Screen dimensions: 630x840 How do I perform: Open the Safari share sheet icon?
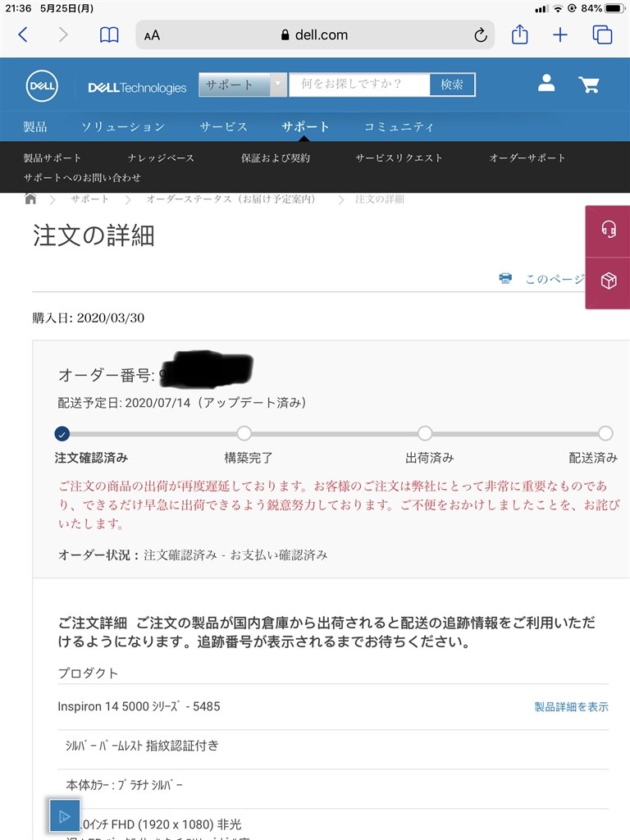click(x=519, y=34)
